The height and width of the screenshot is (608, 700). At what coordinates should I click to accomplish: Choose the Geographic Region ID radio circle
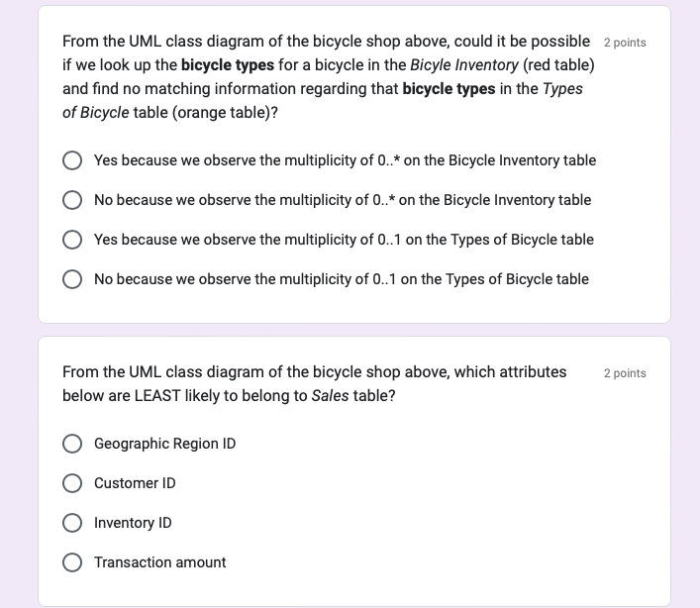[72, 444]
